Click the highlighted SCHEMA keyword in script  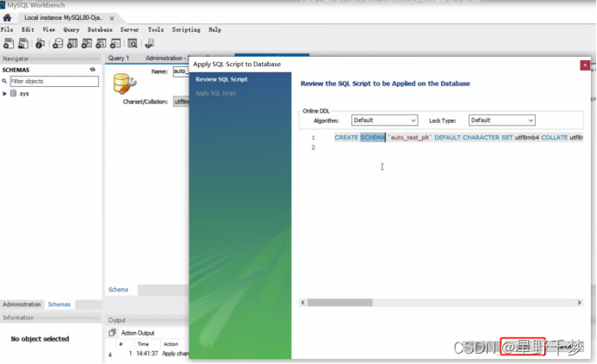coord(373,138)
